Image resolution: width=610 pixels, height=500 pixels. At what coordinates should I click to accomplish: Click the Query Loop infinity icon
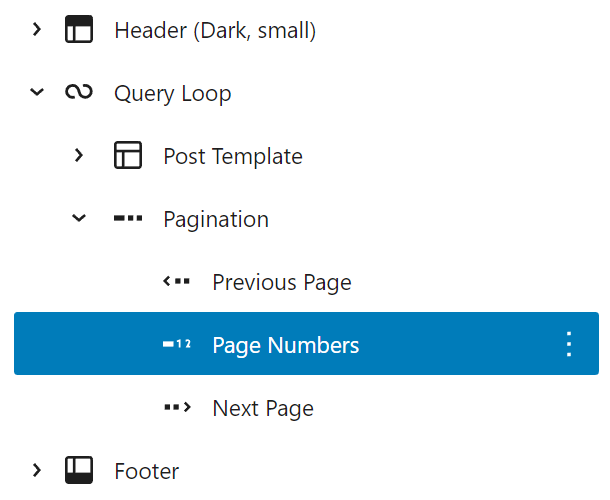click(x=78, y=93)
